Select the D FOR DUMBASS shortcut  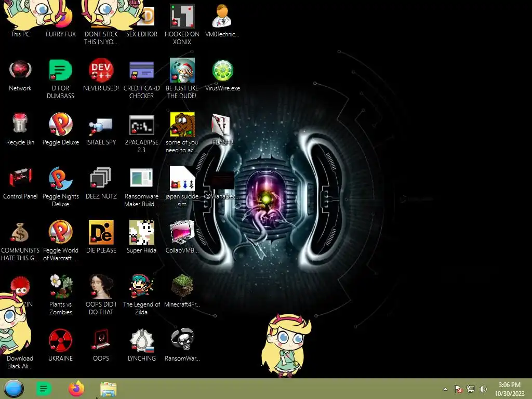point(60,79)
